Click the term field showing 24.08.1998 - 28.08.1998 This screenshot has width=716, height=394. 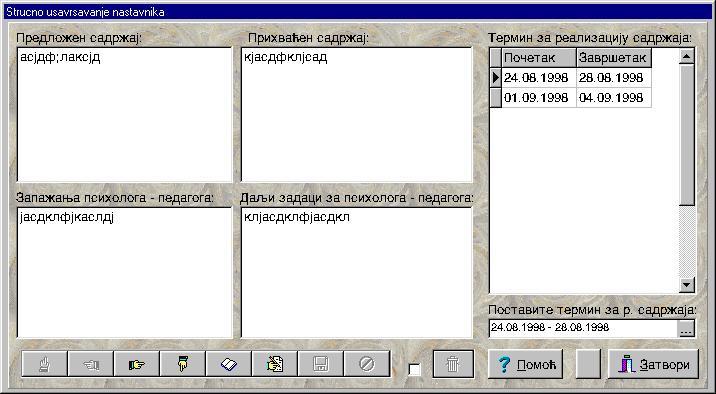pyautogui.click(x=584, y=328)
